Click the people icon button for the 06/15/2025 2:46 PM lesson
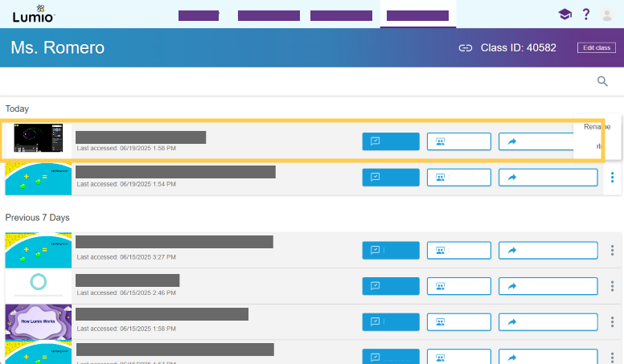The width and height of the screenshot is (624, 364). pos(458,286)
